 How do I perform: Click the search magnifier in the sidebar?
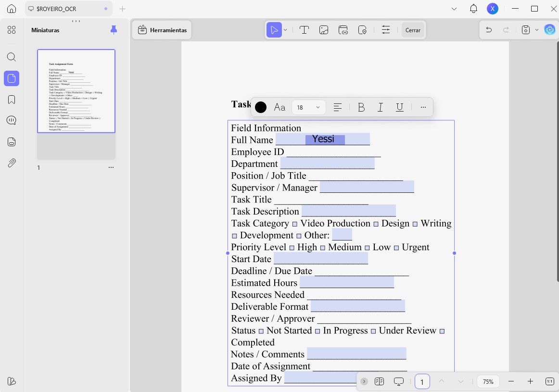(x=12, y=57)
